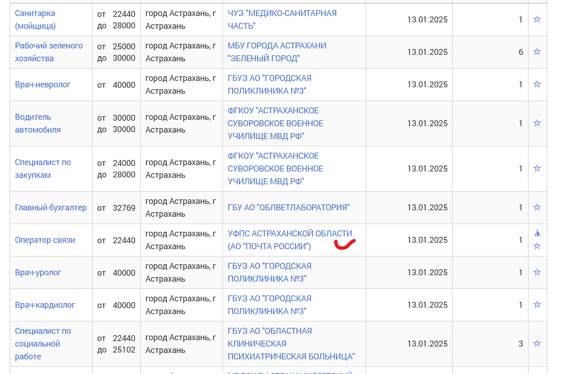This screenshot has width=588, height=374.
Task: Open МБУ города Астрахани "Зеленый город" link
Action: pos(277,52)
